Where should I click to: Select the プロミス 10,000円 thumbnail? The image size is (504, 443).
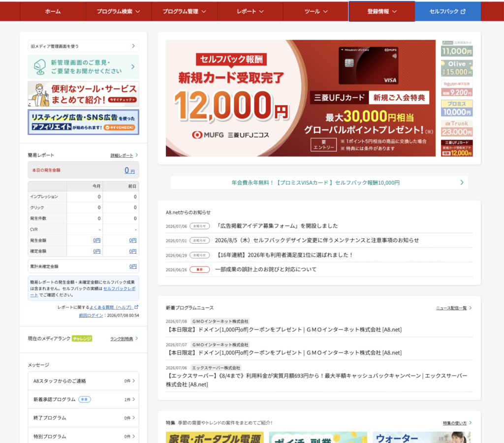[457, 108]
